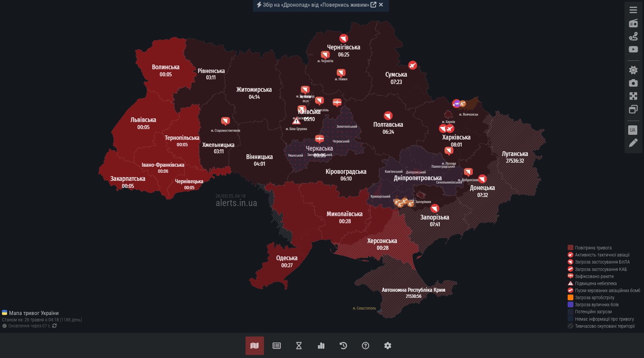Open the alert history clock icon
The image size is (644, 358).
tap(343, 346)
